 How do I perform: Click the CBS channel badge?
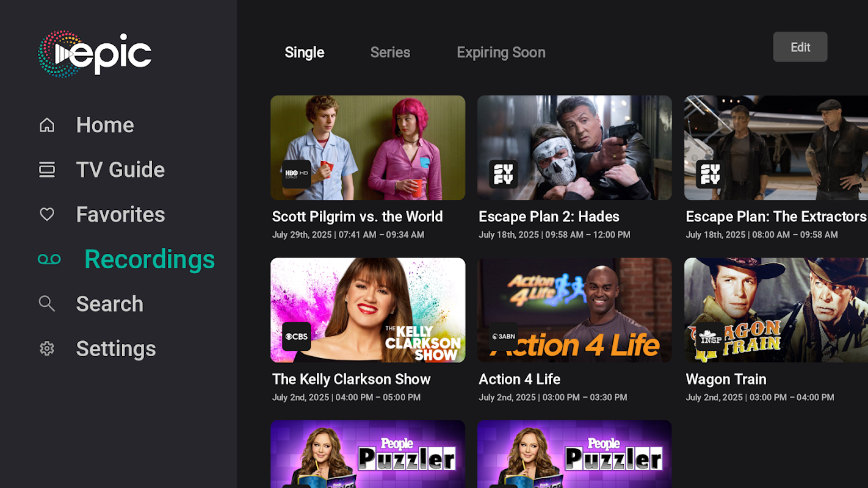click(x=297, y=337)
